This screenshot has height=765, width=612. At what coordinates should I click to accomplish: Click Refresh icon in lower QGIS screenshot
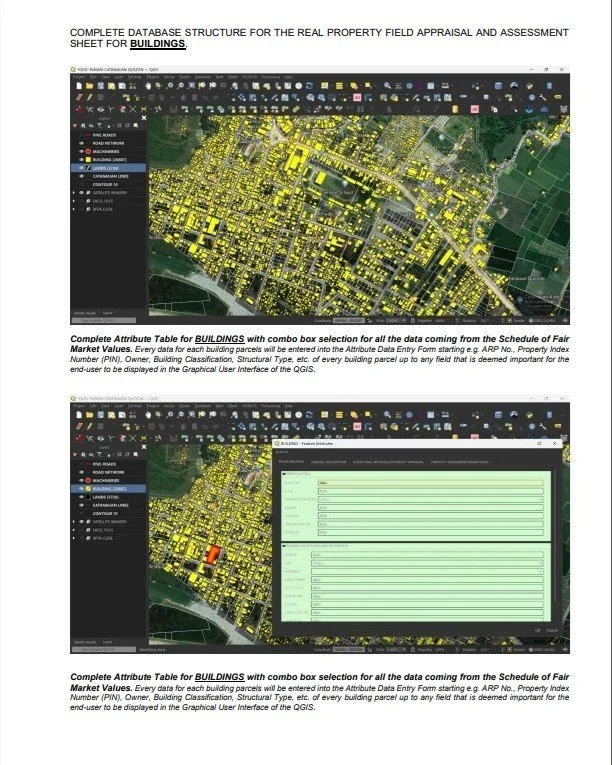coord(309,415)
